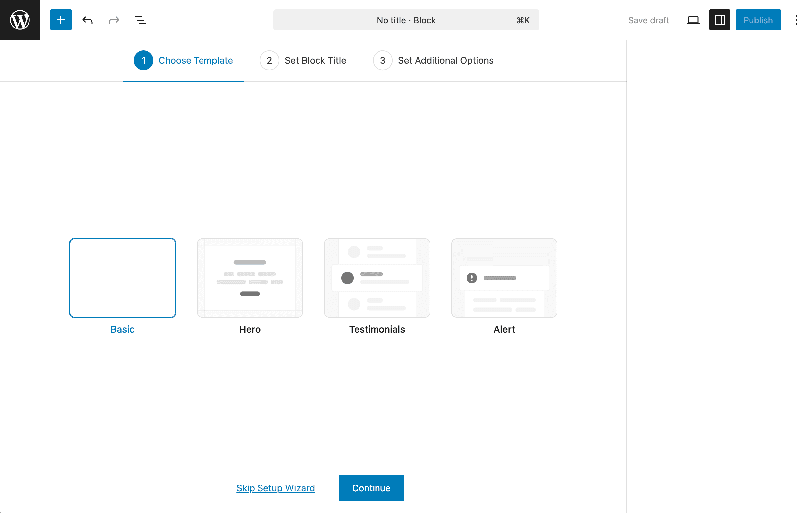The width and height of the screenshot is (812, 513).
Task: Click the WordPress logo icon
Action: tap(20, 20)
